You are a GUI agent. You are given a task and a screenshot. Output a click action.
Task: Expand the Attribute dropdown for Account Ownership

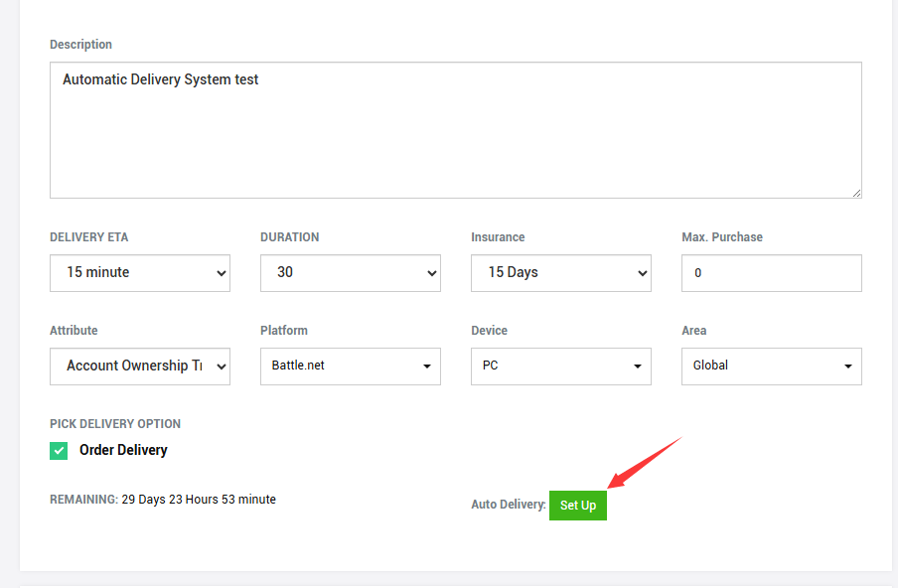[x=139, y=367]
